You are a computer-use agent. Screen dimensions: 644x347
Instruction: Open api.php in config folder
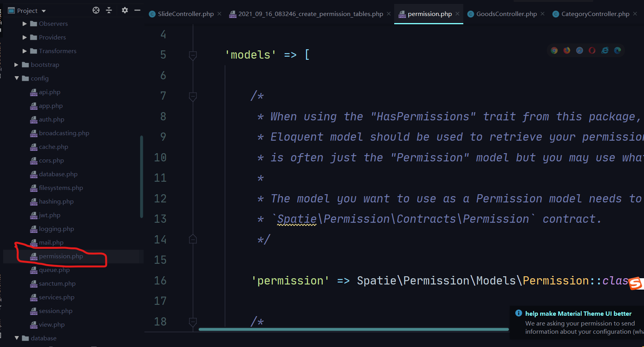click(50, 92)
